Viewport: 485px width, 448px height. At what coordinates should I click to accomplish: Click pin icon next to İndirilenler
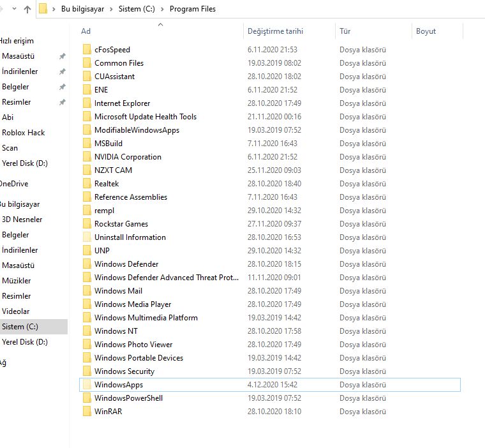(x=63, y=71)
